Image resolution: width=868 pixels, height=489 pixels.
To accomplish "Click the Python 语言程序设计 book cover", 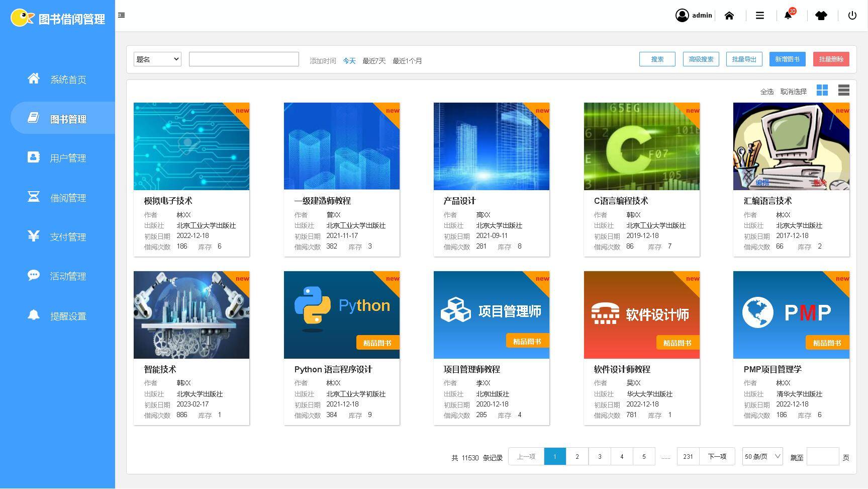I will 342,315.
